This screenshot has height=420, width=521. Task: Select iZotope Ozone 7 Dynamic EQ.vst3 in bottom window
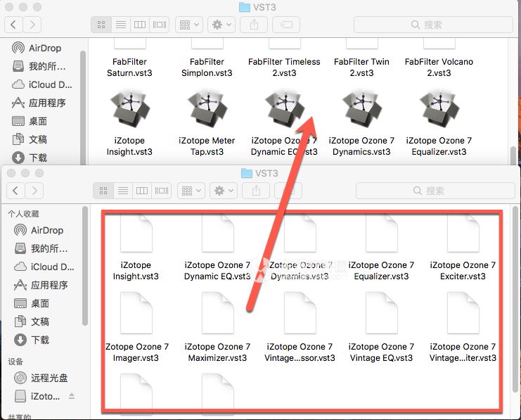217,248
